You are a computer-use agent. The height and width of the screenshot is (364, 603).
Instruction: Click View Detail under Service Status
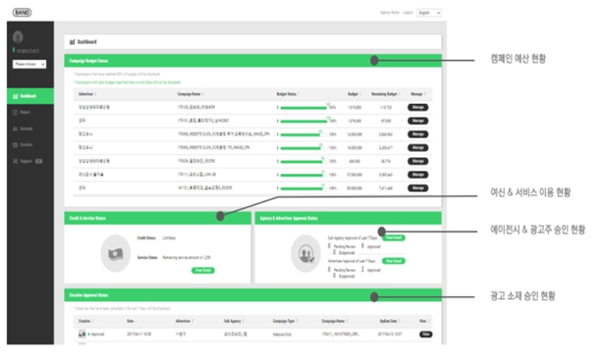point(203,271)
